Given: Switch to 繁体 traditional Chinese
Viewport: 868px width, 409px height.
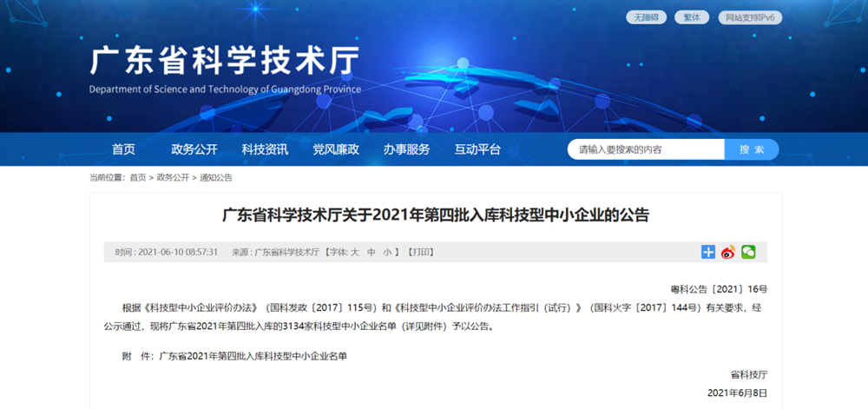Looking at the screenshot, I should (691, 17).
